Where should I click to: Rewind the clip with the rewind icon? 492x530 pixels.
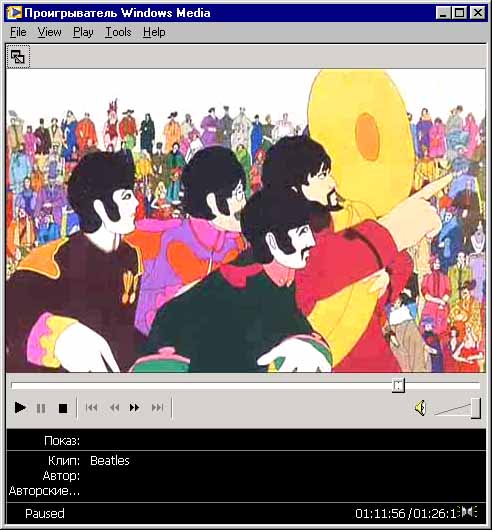point(115,408)
